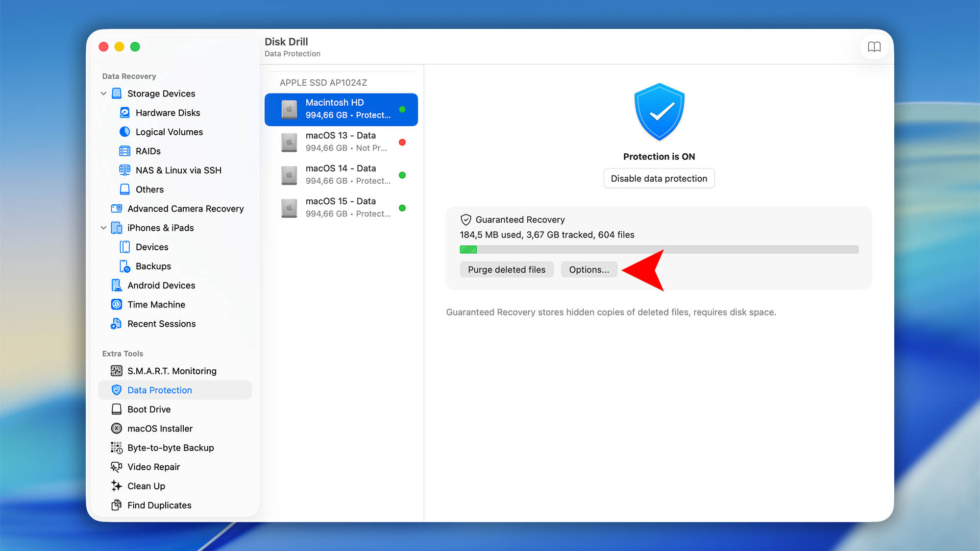Click the Devices phone icon
The image size is (980, 551).
[x=125, y=247]
